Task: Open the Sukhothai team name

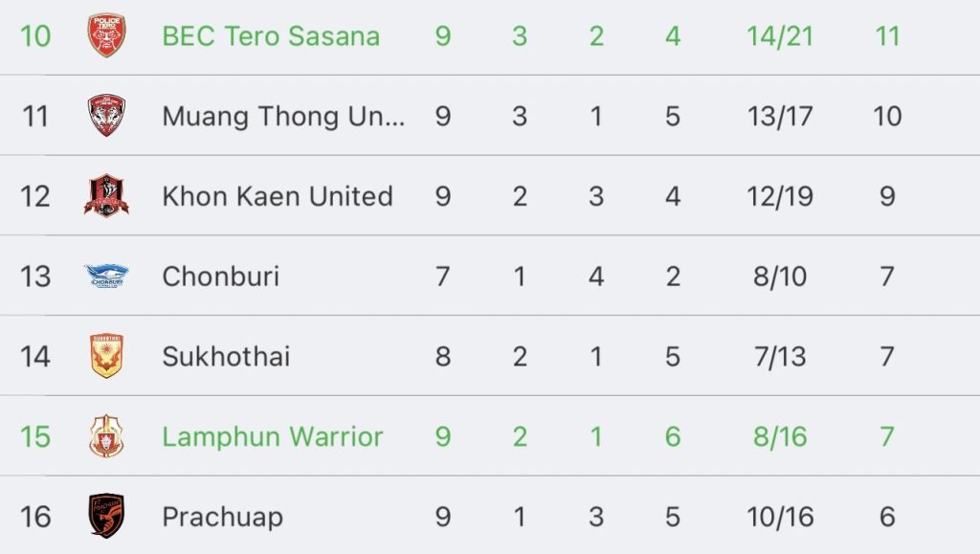Action: click(x=226, y=356)
